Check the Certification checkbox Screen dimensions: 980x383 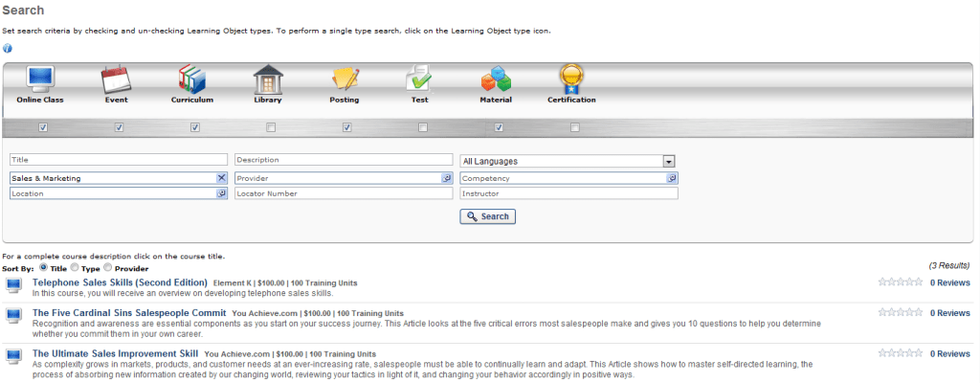click(574, 127)
